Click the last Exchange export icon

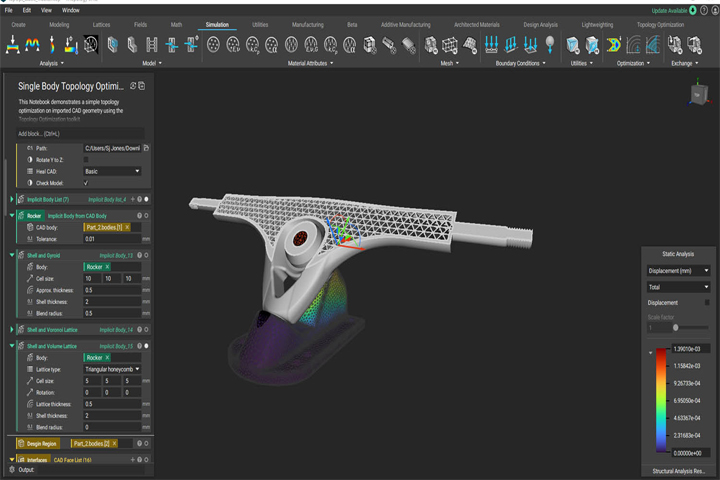[694, 45]
